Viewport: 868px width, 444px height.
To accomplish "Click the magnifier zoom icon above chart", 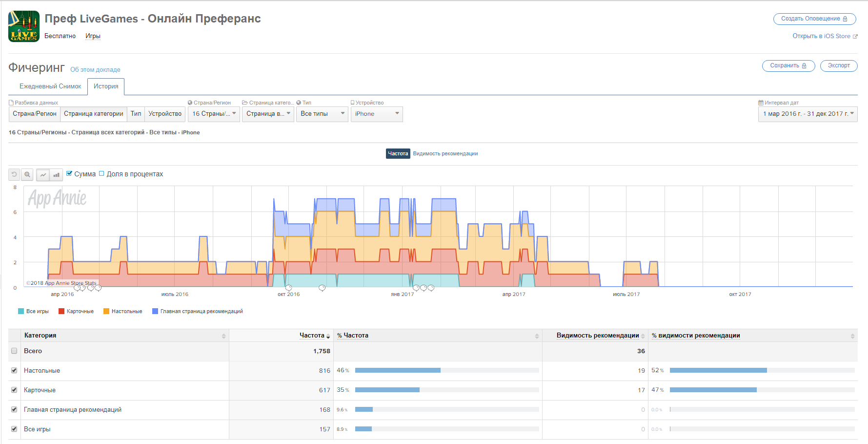I will pos(27,174).
